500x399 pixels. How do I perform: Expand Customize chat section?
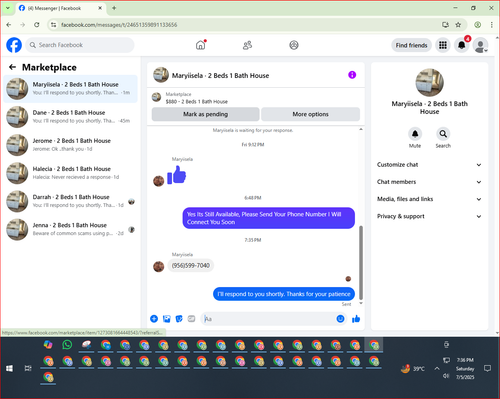coord(429,165)
